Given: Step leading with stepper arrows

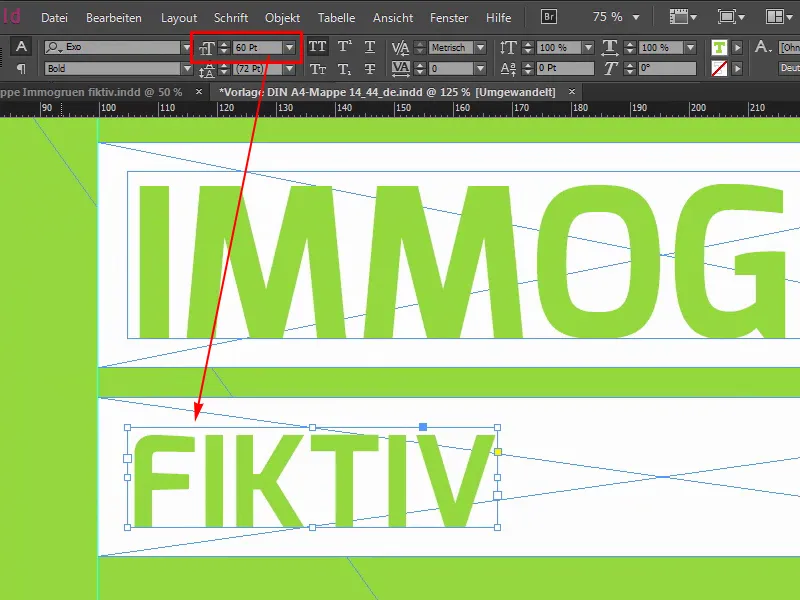Looking at the screenshot, I should [x=224, y=68].
